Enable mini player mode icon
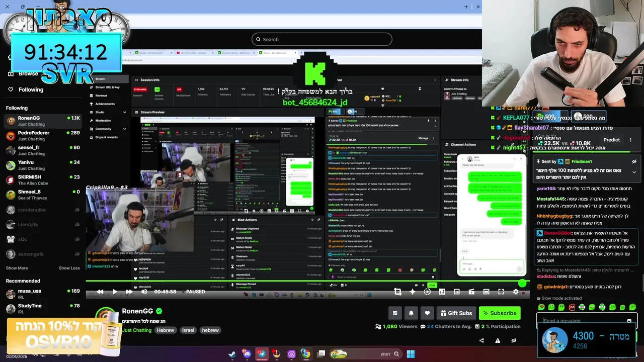The width and height of the screenshot is (644, 362). [x=457, y=292]
